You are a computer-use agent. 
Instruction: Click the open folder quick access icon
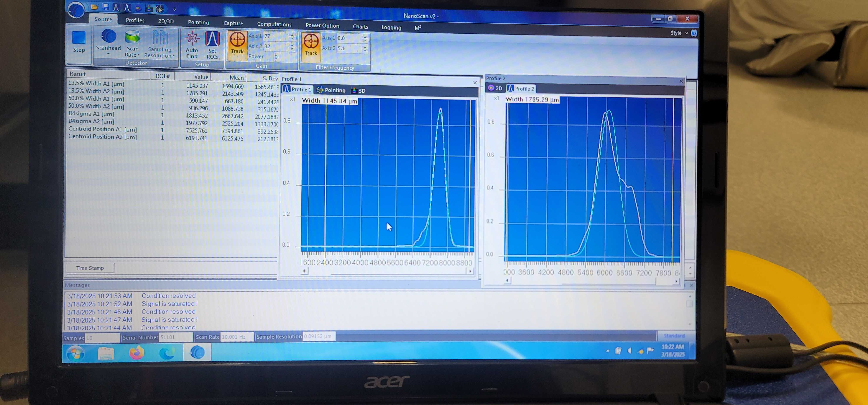[94, 7]
